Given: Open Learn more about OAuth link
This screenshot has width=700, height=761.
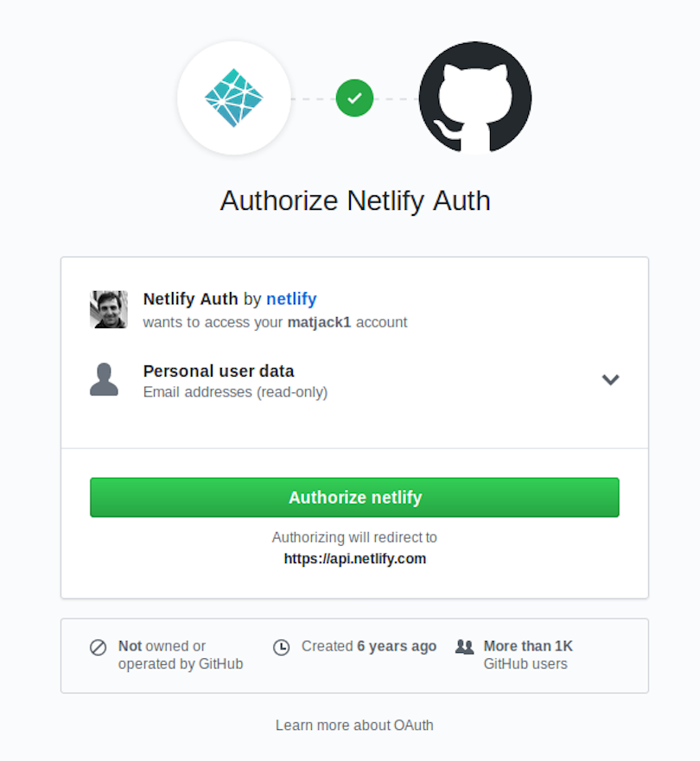Looking at the screenshot, I should point(354,725).
